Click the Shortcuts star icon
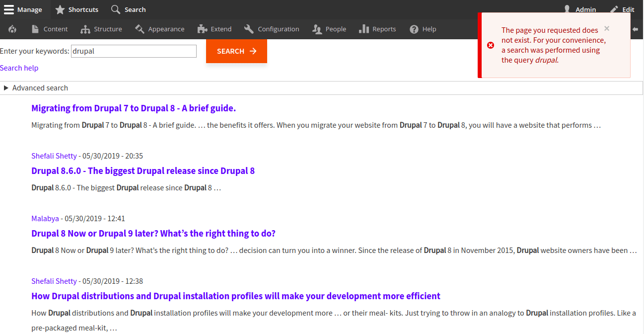644x334 pixels. (60, 9)
